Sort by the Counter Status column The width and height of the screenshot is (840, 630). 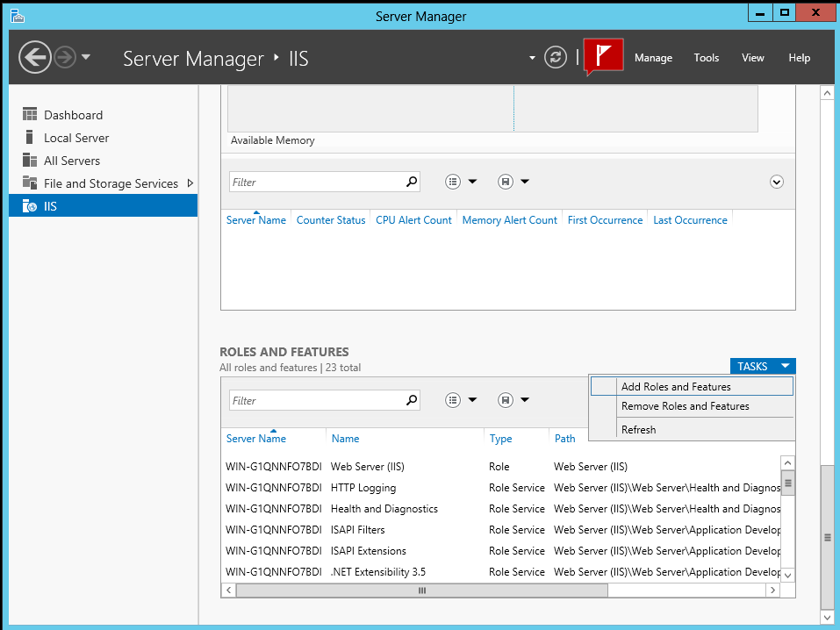point(331,220)
